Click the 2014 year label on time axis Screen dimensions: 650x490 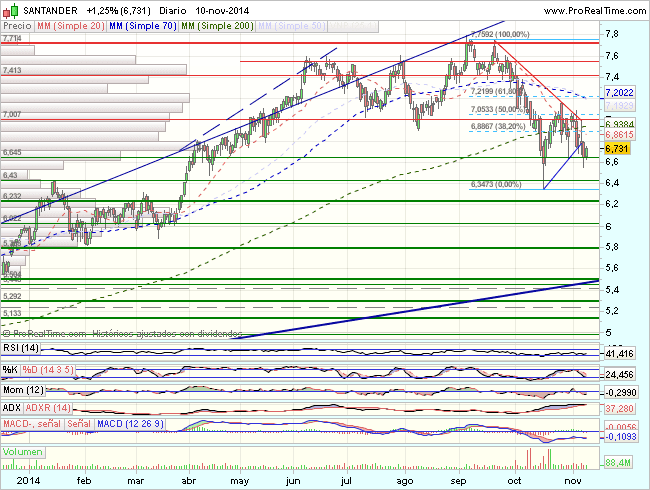pyautogui.click(x=28, y=481)
